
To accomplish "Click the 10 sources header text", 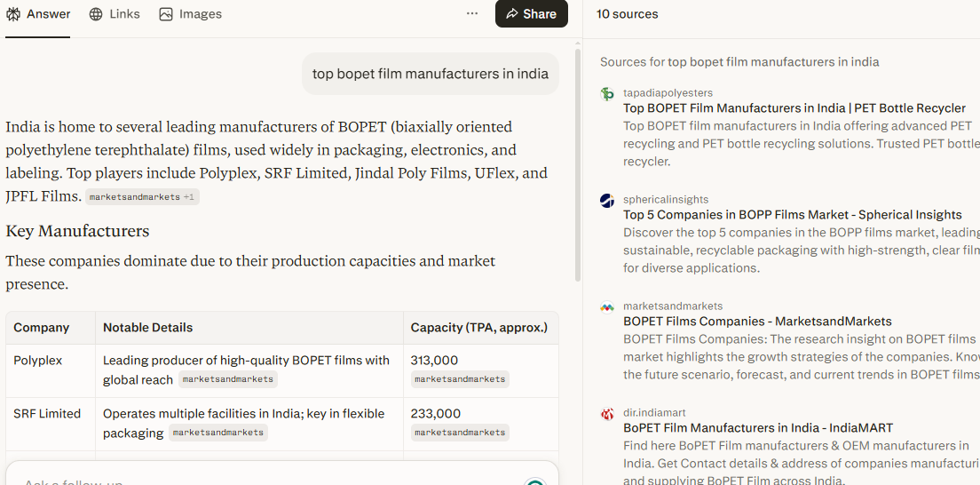I will click(627, 13).
